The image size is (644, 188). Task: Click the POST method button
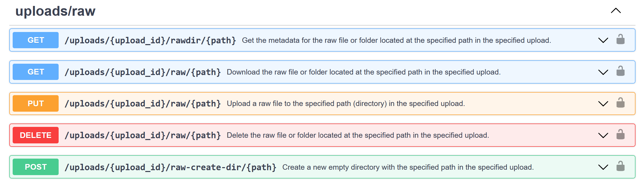click(x=36, y=167)
